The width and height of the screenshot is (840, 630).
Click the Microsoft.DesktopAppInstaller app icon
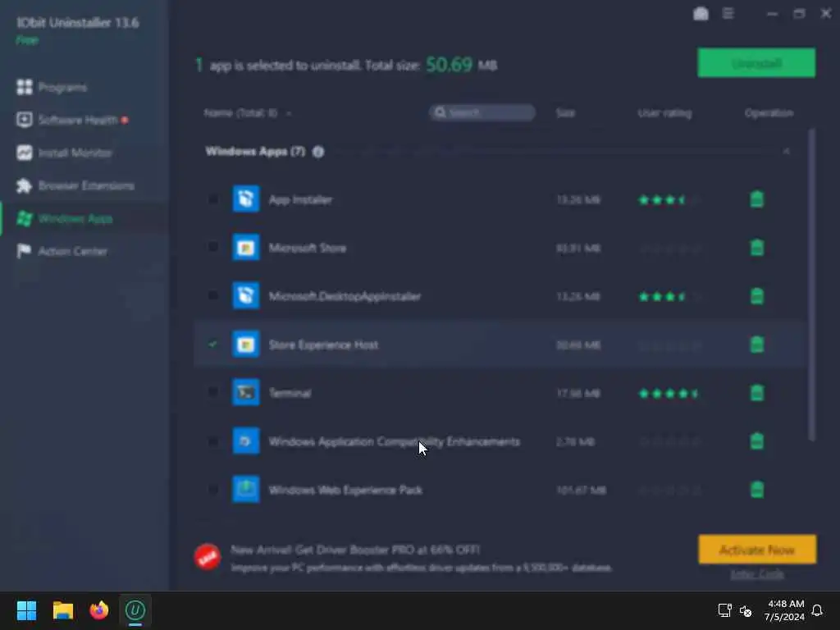246,295
